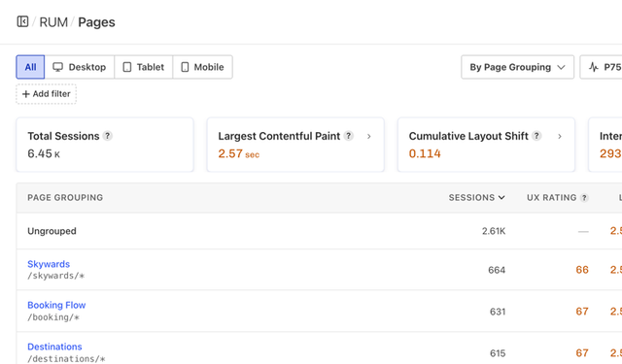Viewport: 622px width, 364px height.
Task: Click the Pages breadcrumb title
Action: tap(96, 22)
